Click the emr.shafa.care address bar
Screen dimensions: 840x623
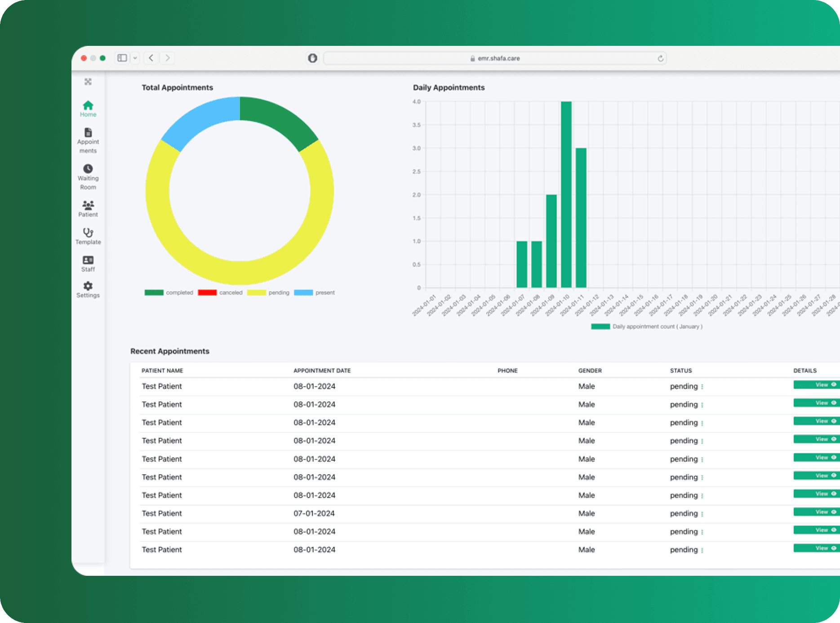[494, 58]
